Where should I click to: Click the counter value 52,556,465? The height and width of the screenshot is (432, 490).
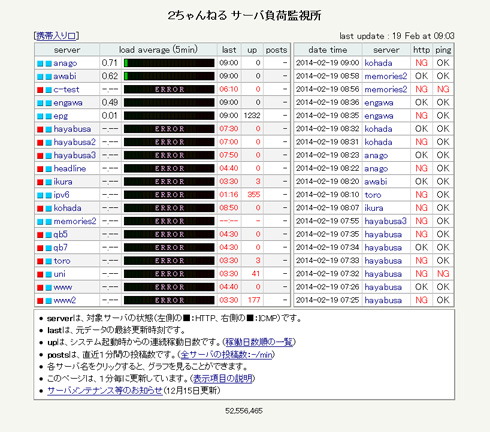tap(244, 411)
